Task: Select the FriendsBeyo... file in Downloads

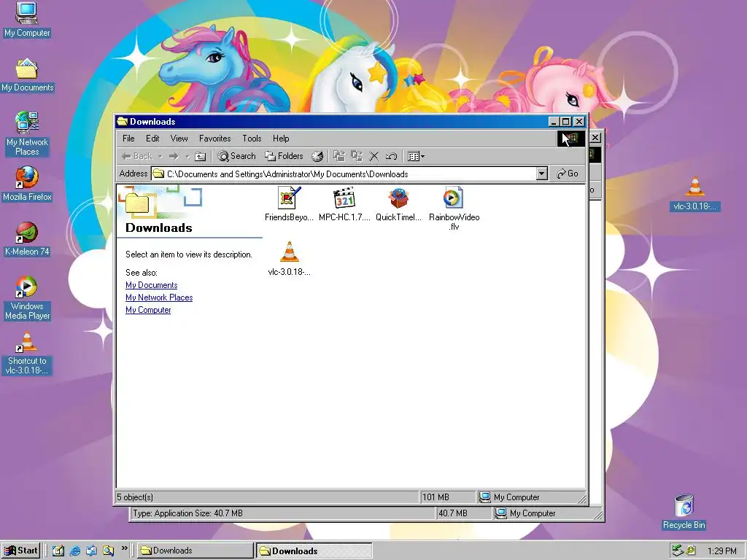Action: click(x=289, y=204)
